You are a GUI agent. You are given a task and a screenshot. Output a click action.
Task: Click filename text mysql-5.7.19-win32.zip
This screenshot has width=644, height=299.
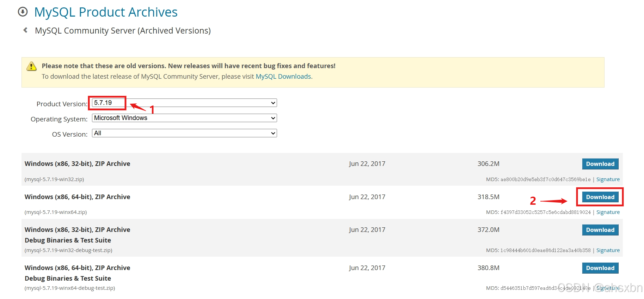[54, 179]
